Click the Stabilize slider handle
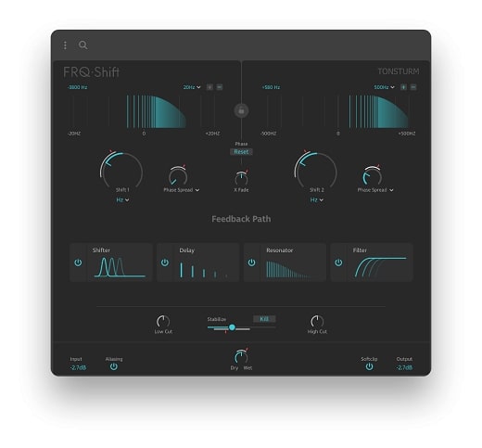 (x=232, y=327)
